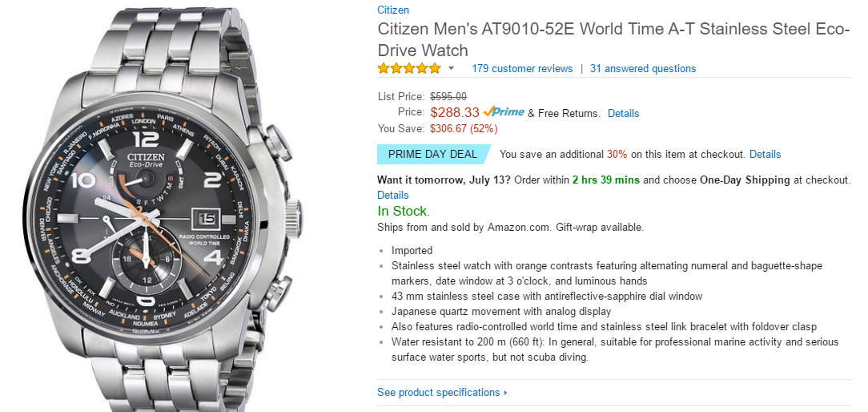Click the red $288.33 price
Screen dimensions: 868x412
click(455, 113)
